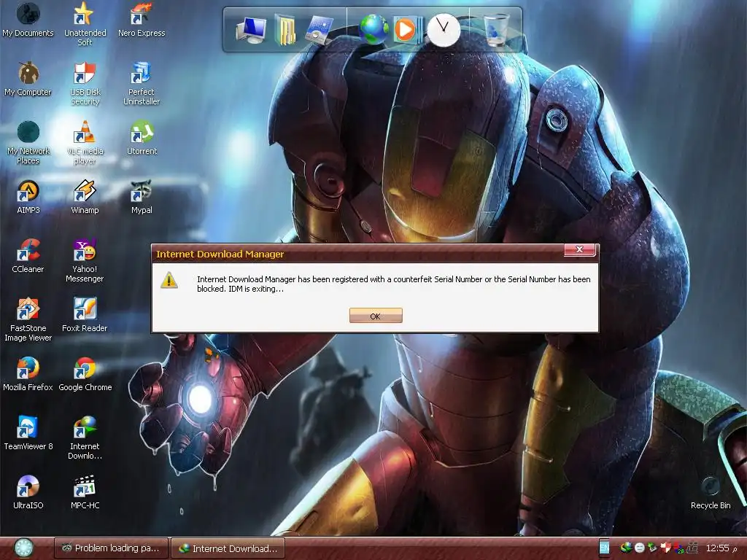
Task: Switch to 'Internet Download...' taskbar button
Action: 228,548
